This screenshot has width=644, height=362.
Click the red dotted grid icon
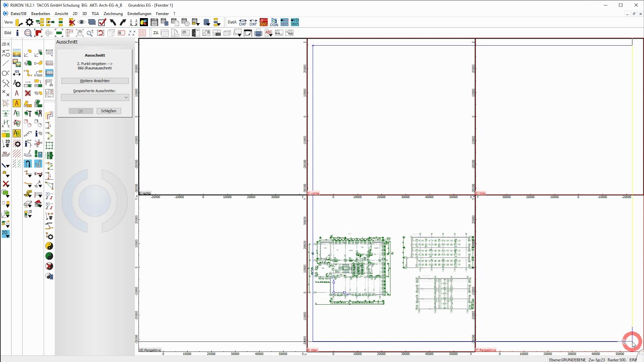142,33
